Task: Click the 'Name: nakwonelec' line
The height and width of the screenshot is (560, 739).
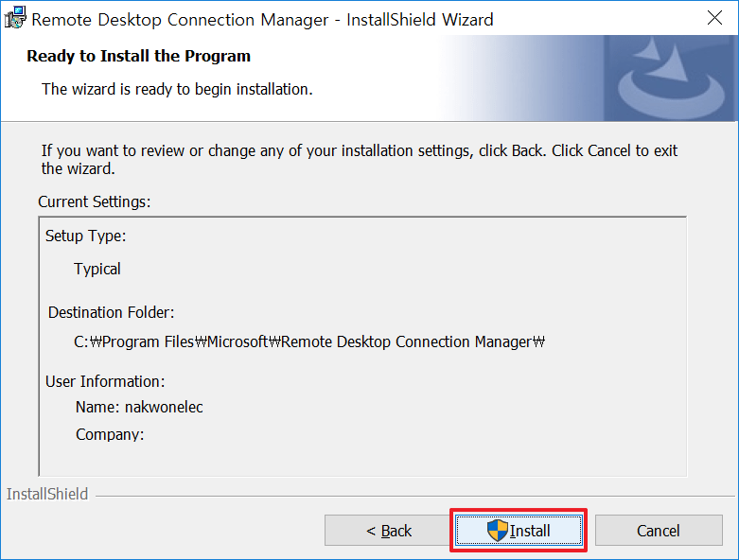Action: [x=139, y=407]
